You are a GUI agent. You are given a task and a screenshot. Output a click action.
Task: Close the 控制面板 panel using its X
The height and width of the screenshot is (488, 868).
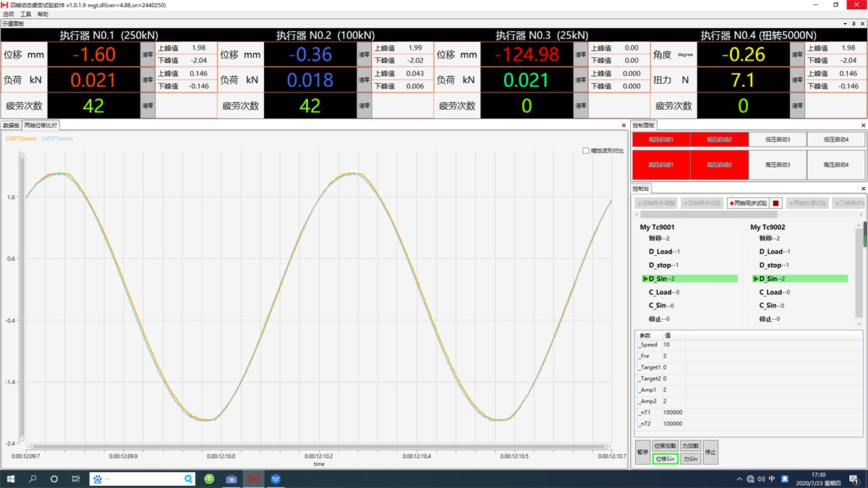863,125
